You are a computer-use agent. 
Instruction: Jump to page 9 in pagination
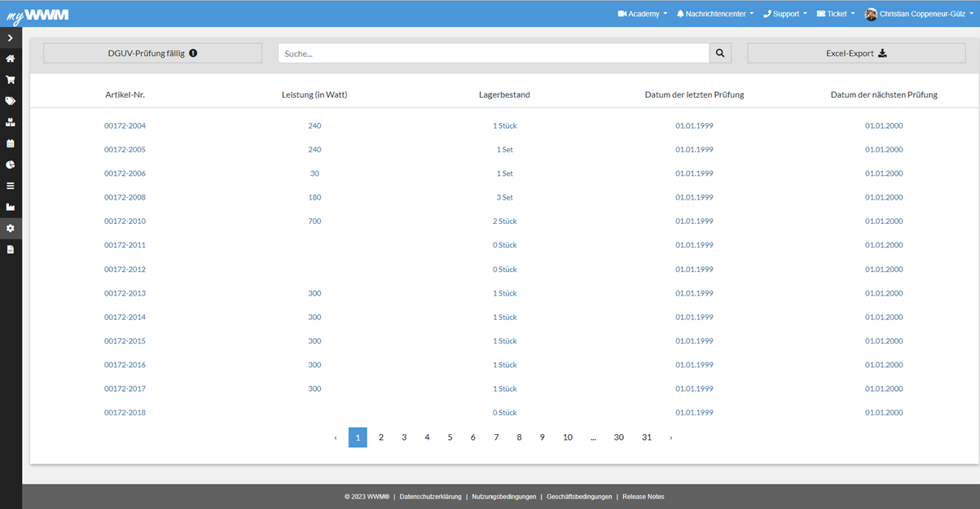pos(542,437)
